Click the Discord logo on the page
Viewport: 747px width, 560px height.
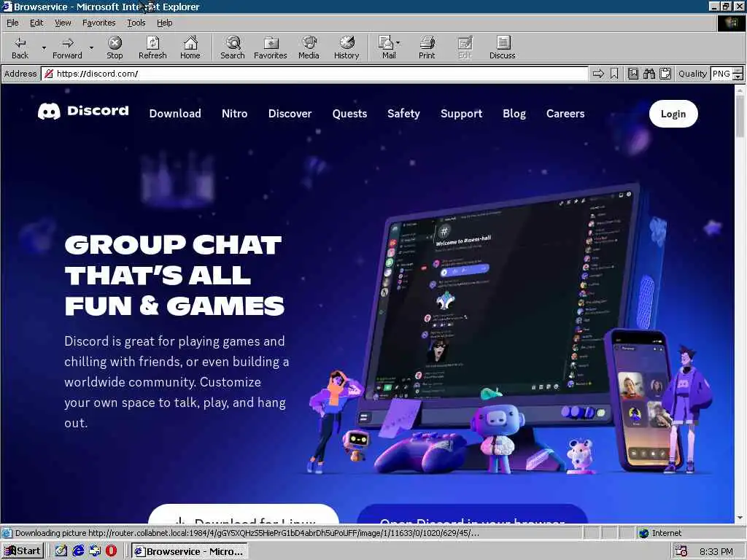pos(83,111)
